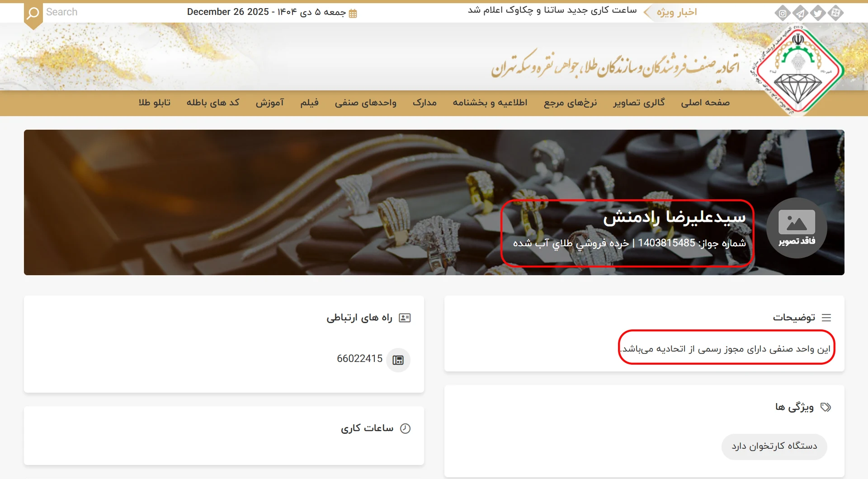Click the business name سیدعلیرضا رادمنش

click(675, 218)
